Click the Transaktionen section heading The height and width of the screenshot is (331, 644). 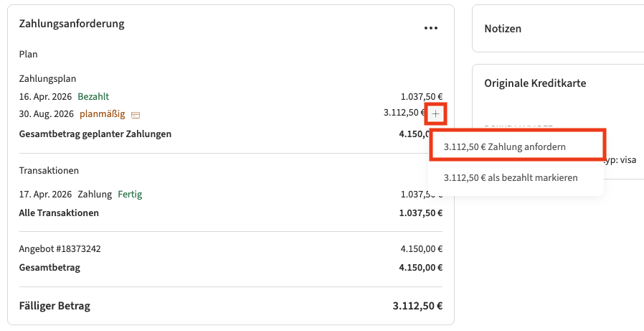(49, 171)
